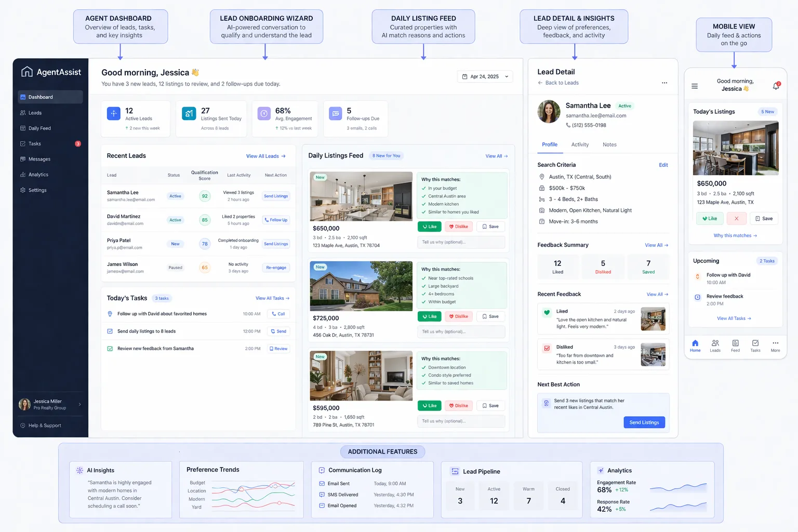Save the $595,000 Pine St listing
Viewport: 798px width, 532px height.
pyautogui.click(x=490, y=406)
